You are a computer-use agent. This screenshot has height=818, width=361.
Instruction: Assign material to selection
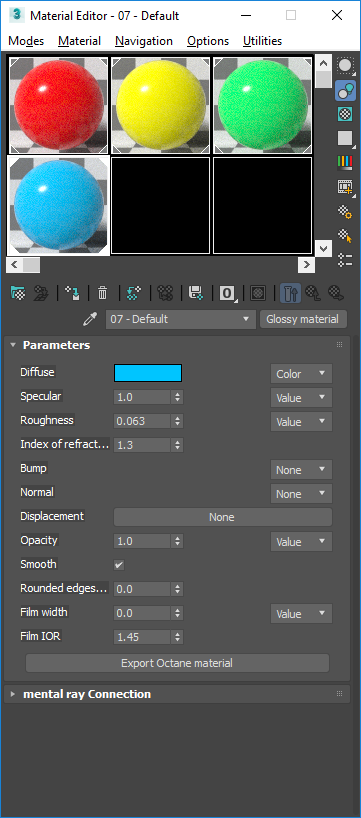click(x=72, y=293)
